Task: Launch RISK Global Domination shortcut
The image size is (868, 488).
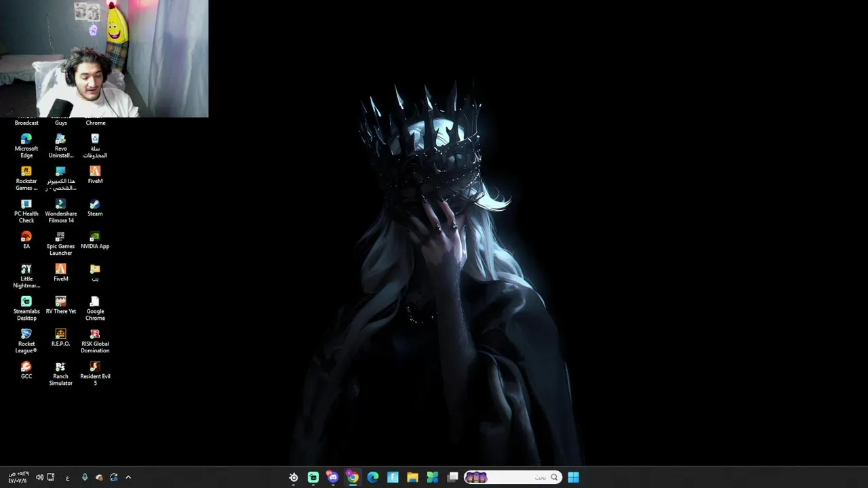Action: tap(95, 341)
